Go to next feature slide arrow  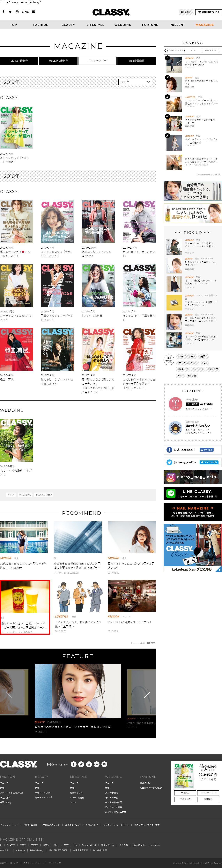tap(146, 692)
